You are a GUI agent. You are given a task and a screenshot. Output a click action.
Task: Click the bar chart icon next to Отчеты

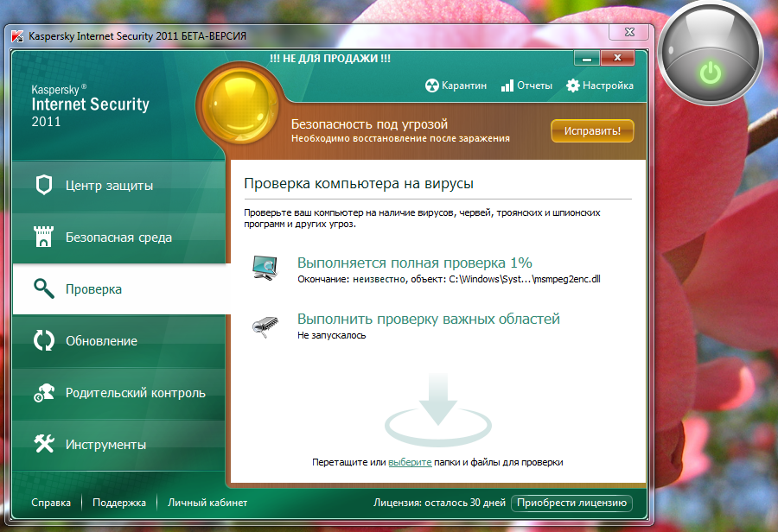click(507, 85)
